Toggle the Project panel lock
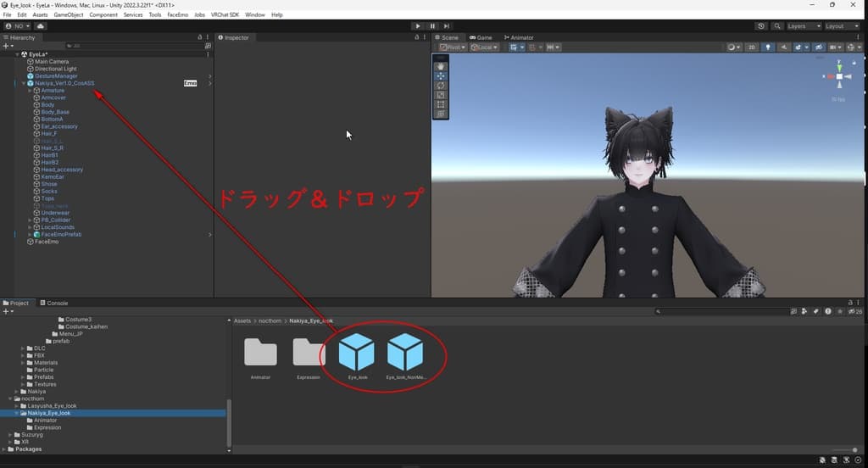Screen dimensions: 868x468 pyautogui.click(x=850, y=303)
